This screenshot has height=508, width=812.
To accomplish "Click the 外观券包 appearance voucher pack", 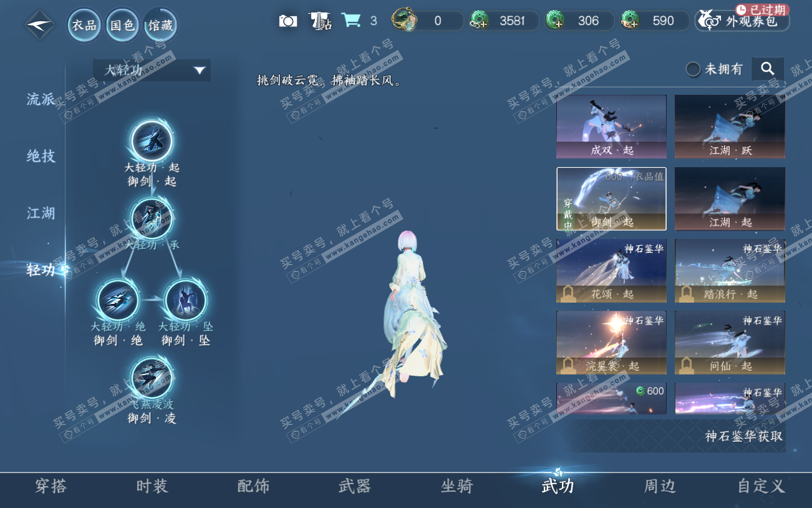I will 742,19.
